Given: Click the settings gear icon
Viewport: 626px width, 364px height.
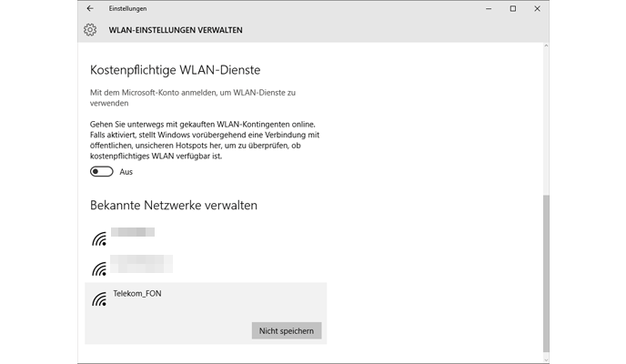Looking at the screenshot, I should coord(90,30).
